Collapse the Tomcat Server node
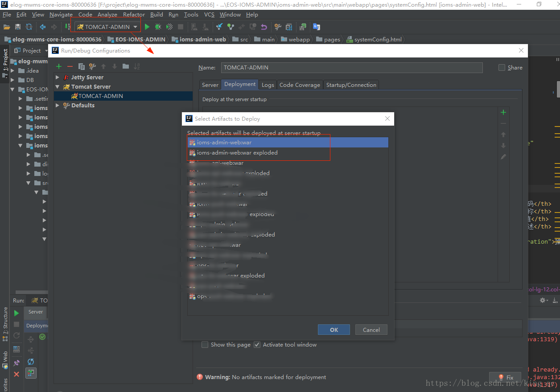The image size is (560, 392). (58, 87)
